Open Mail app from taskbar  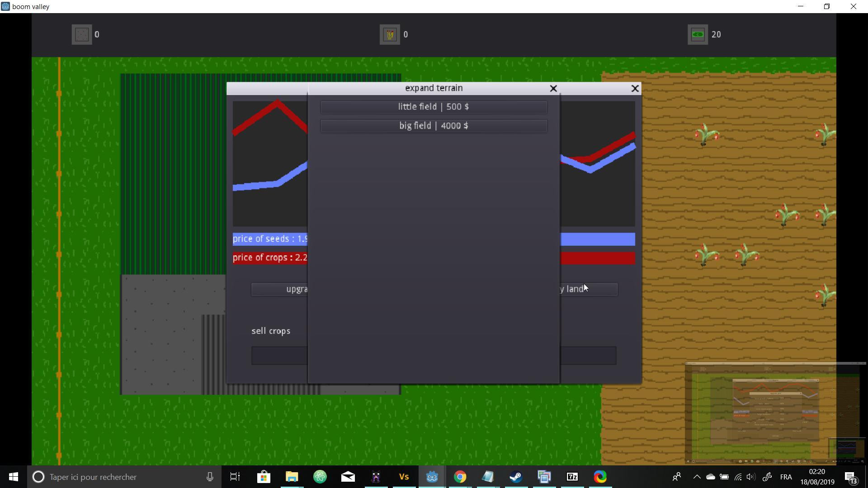[348, 477]
